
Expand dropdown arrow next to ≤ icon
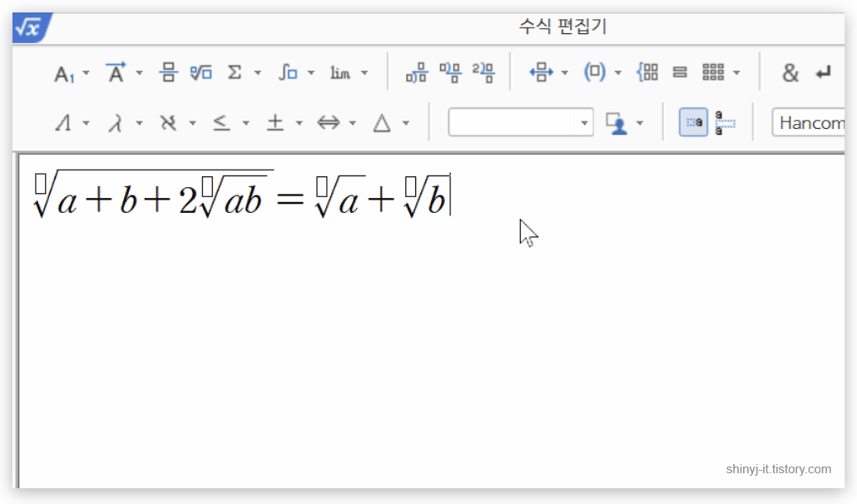246,123
